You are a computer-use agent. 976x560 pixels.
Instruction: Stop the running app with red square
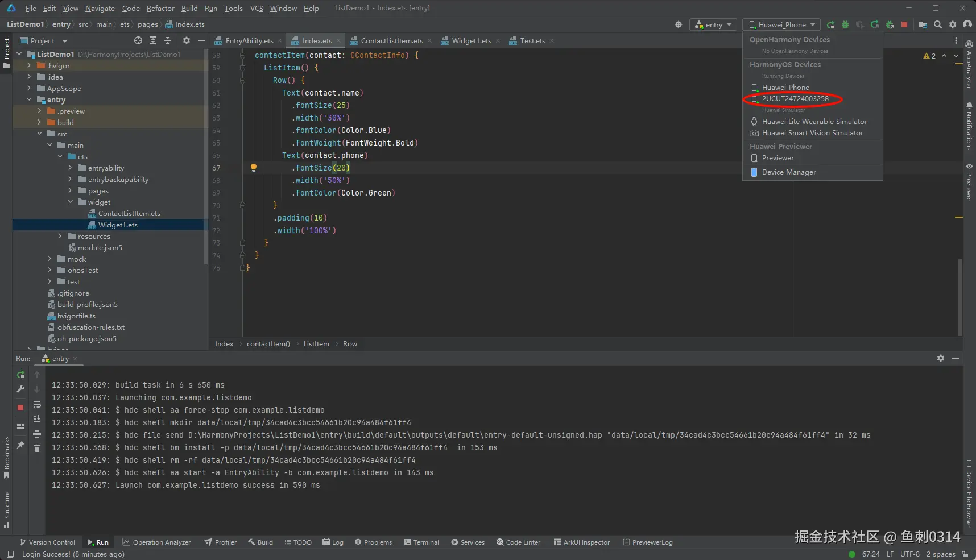pos(904,24)
